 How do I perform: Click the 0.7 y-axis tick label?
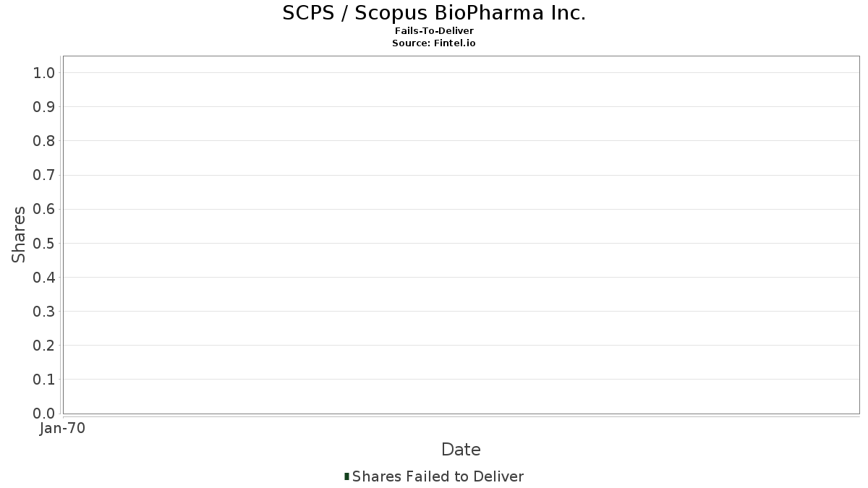(44, 175)
